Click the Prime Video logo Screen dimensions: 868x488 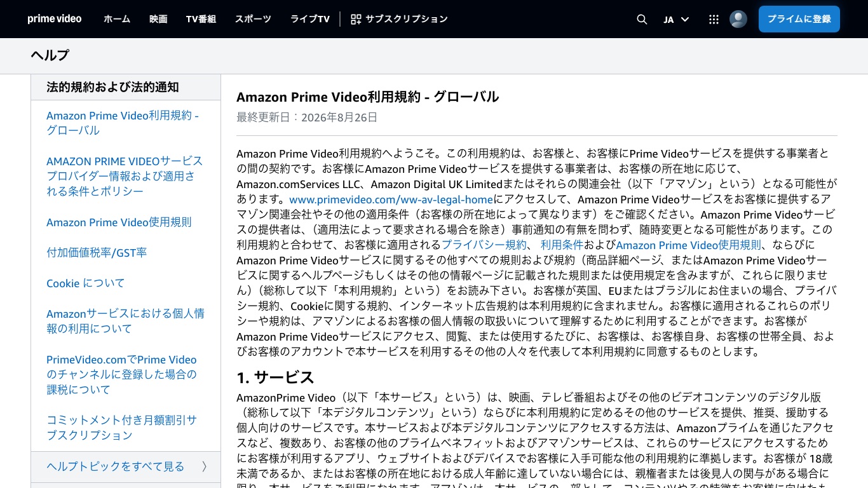tap(54, 19)
